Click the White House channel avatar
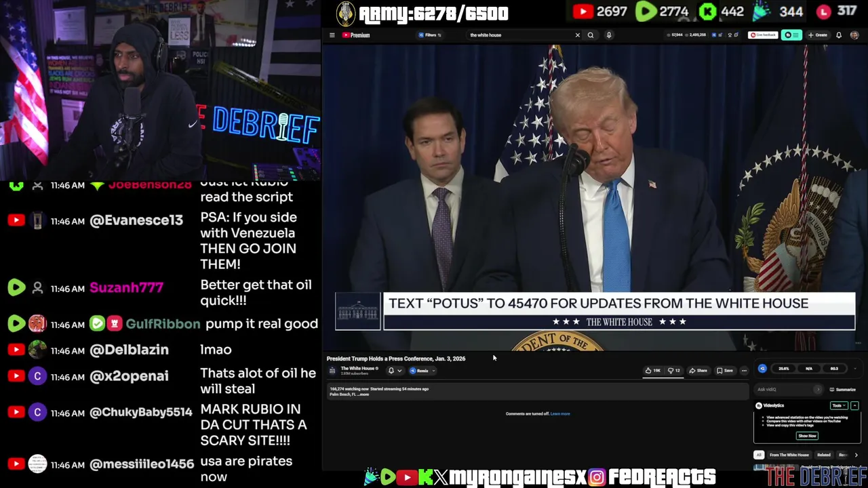Viewport: 868px width, 488px height. (x=332, y=371)
